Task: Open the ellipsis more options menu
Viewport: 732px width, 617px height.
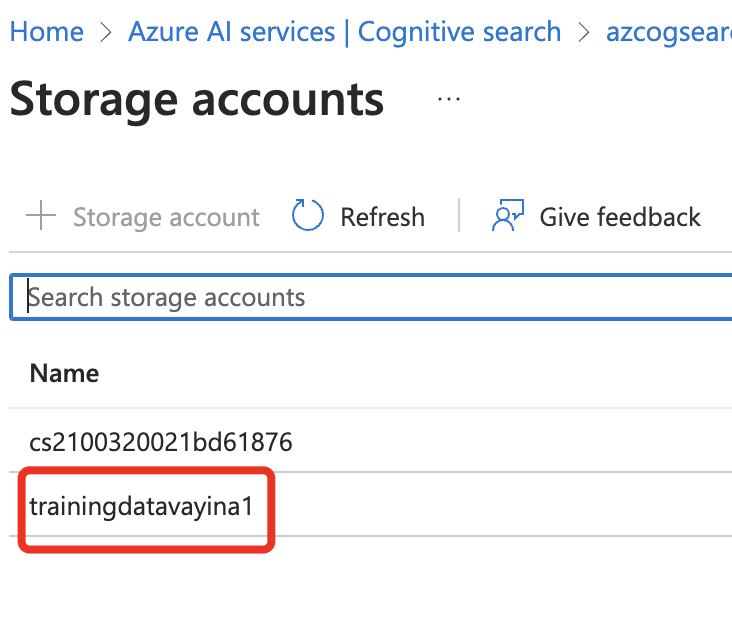Action: (449, 99)
